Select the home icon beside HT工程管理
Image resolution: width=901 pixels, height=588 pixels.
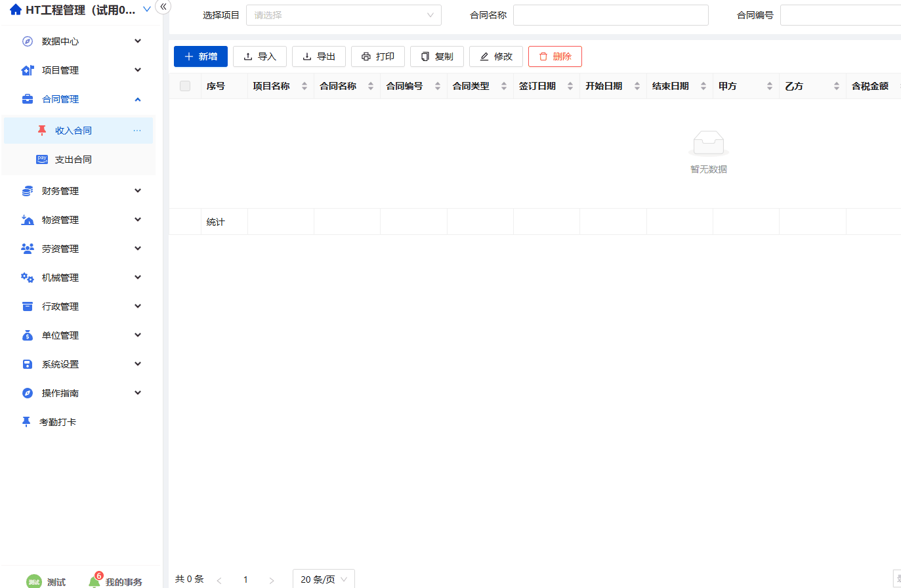point(15,9)
